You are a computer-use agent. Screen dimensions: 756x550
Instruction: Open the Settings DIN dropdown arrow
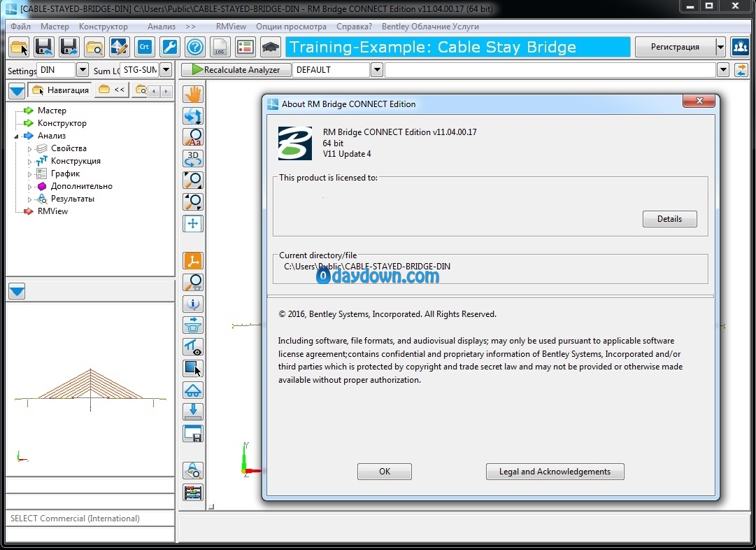tap(83, 70)
